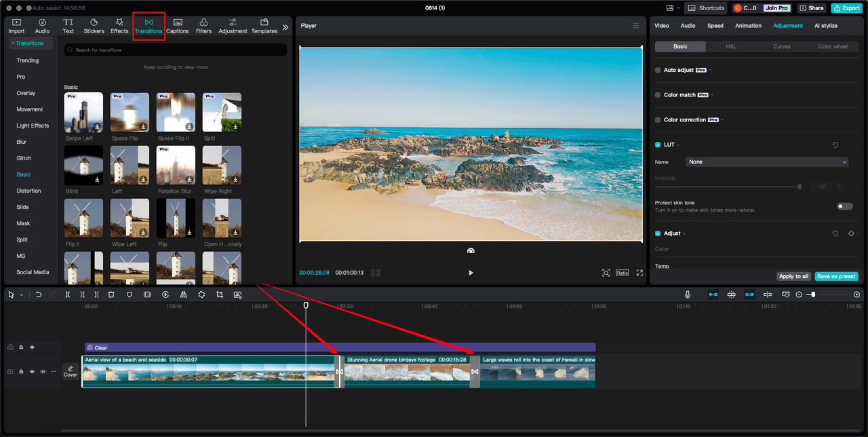Turn on Protect skin tone switch
The width and height of the screenshot is (868, 437).
[x=844, y=206]
